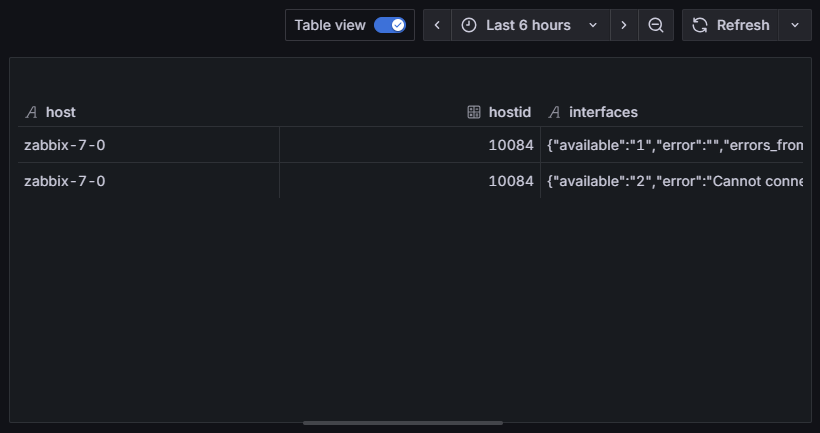Screen dimensions: 820x433
Task: Sort by the host column header
Action: (x=61, y=112)
